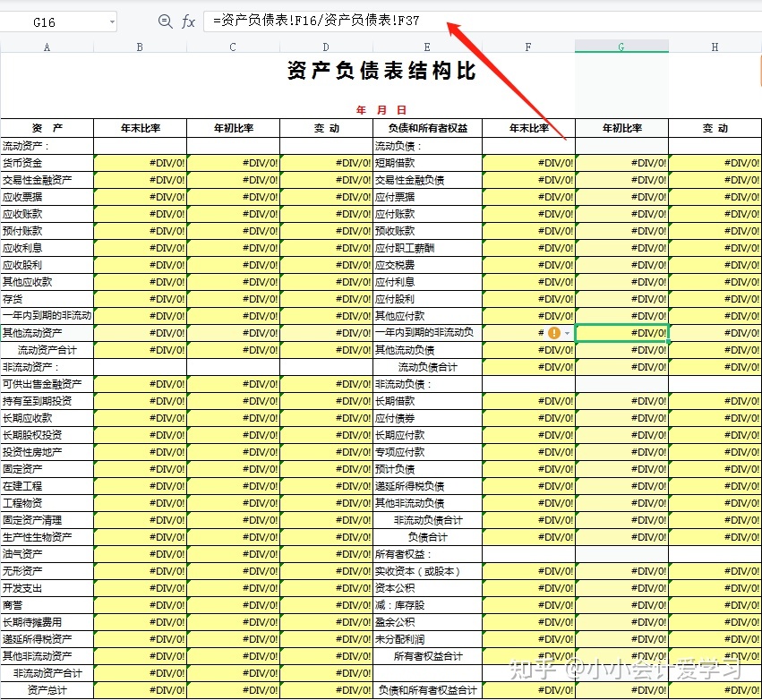Viewport: 762px width, 700px height.
Task: Select the 无形资产 cell
Action: (47, 571)
